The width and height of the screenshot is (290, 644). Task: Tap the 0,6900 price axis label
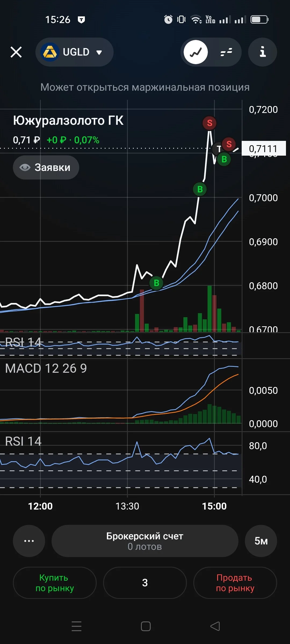(x=263, y=242)
